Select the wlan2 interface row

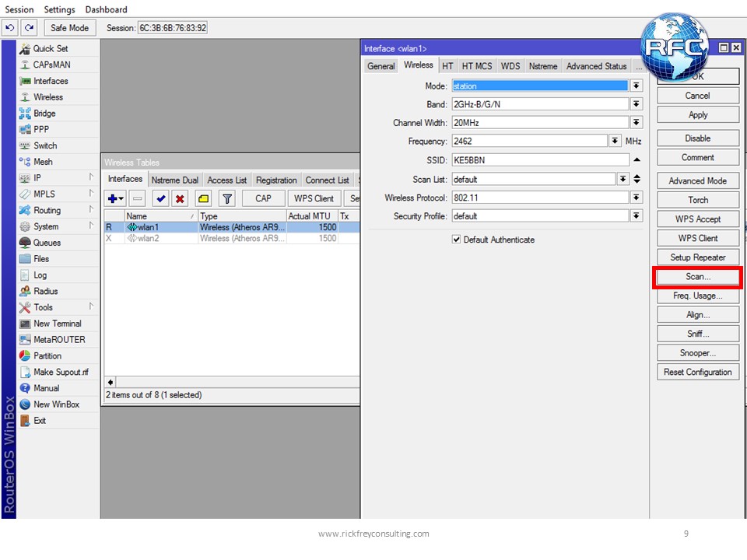tap(232, 238)
